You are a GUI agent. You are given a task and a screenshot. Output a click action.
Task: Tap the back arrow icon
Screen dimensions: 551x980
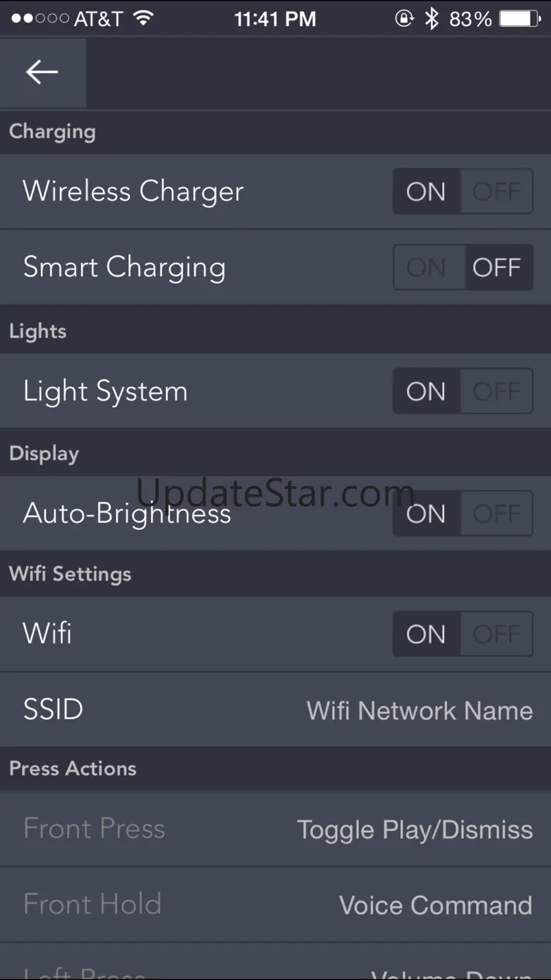point(42,72)
